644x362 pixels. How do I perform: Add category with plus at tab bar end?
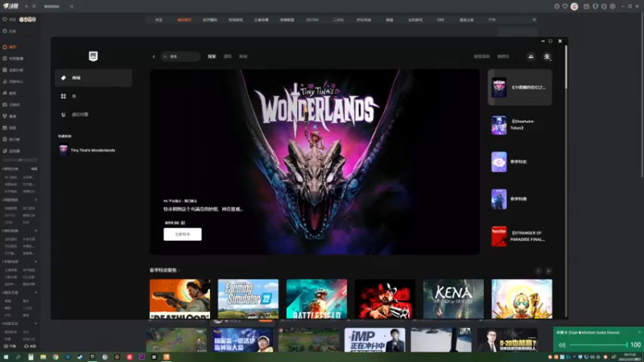(x=535, y=19)
